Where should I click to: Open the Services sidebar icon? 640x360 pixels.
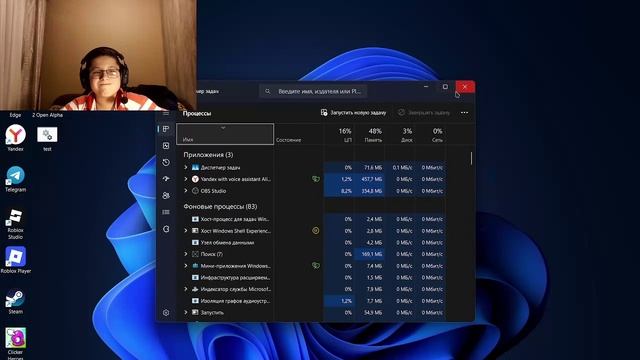166,229
